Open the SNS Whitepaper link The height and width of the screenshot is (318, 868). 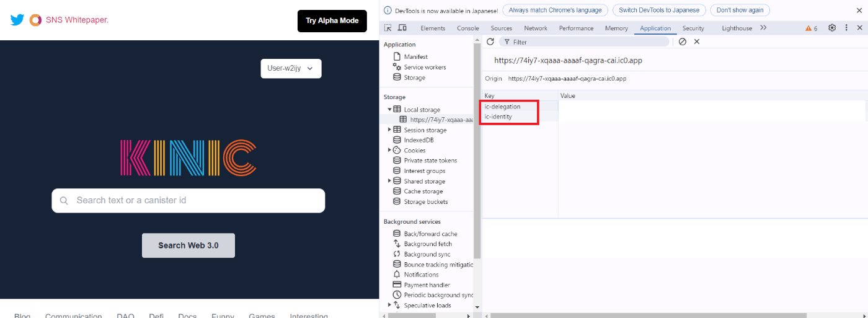77,20
